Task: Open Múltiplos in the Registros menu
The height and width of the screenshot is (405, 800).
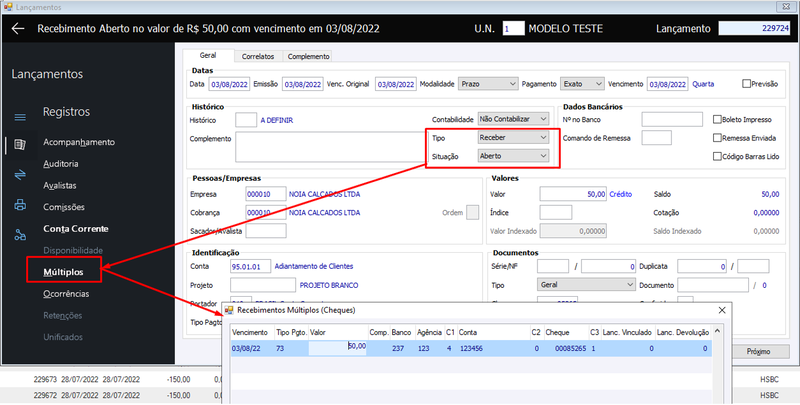Action: point(63,272)
